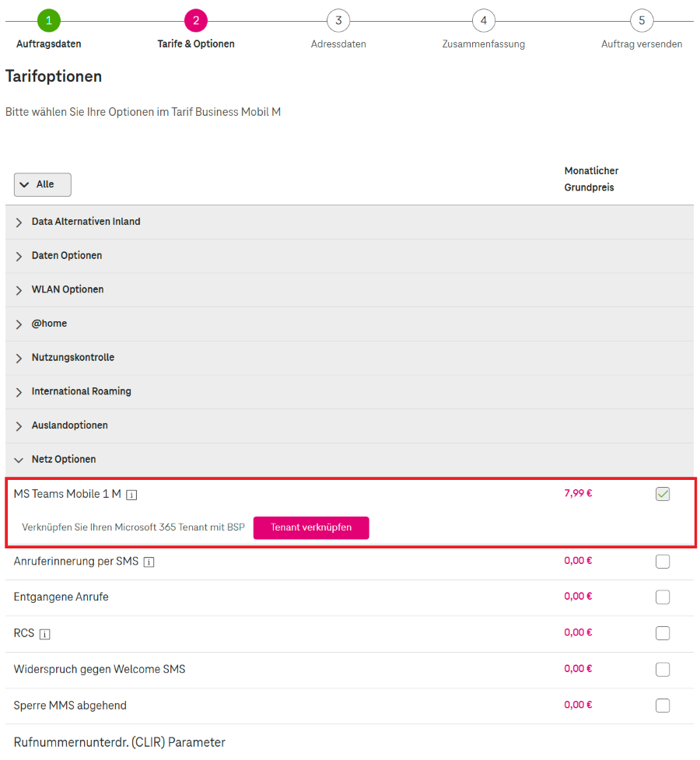Tick the Entgangene Anrufe checkbox
The image size is (700, 760).
pyautogui.click(x=663, y=597)
